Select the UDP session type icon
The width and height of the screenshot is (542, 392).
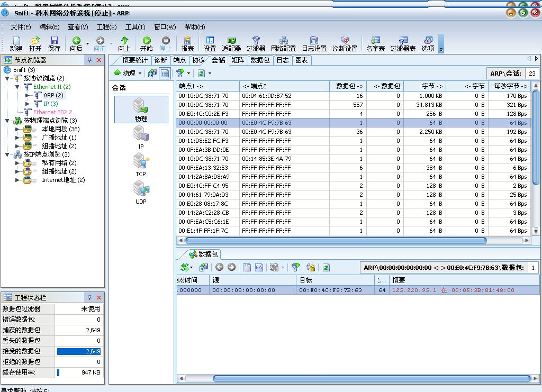(x=141, y=192)
